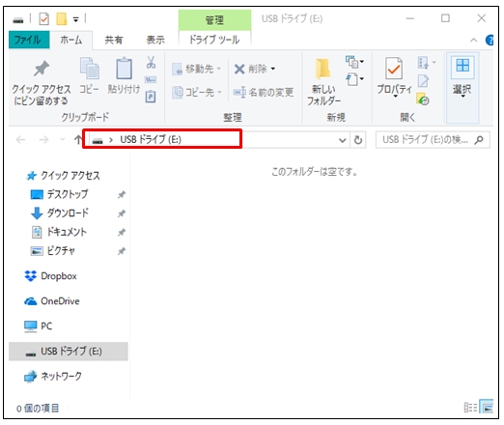
Task: Click the Paste clipboard icon
Action: [x=124, y=69]
